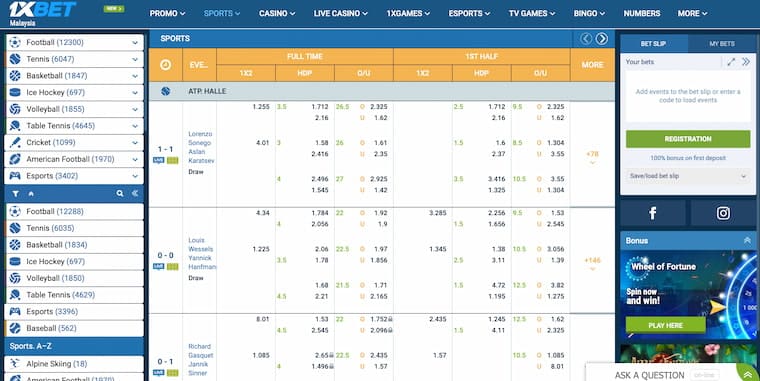Open Alpine Skiing (18) in Sports A-Z

click(x=74, y=364)
